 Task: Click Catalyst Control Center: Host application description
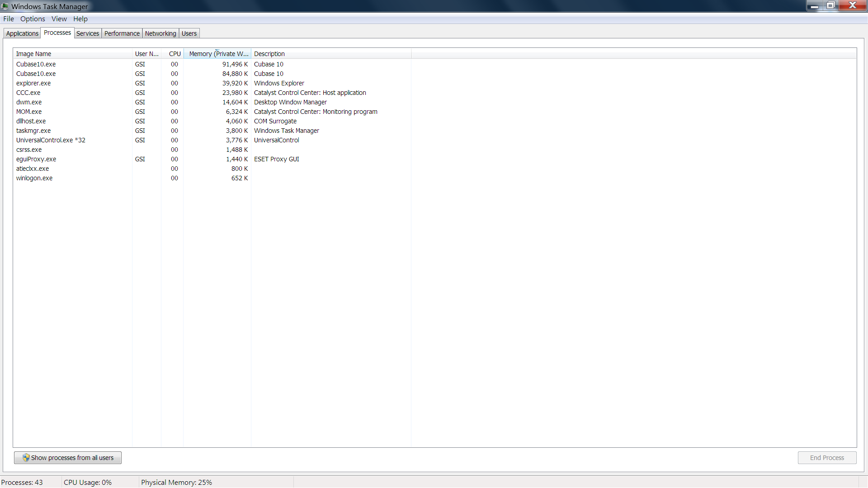[310, 93]
